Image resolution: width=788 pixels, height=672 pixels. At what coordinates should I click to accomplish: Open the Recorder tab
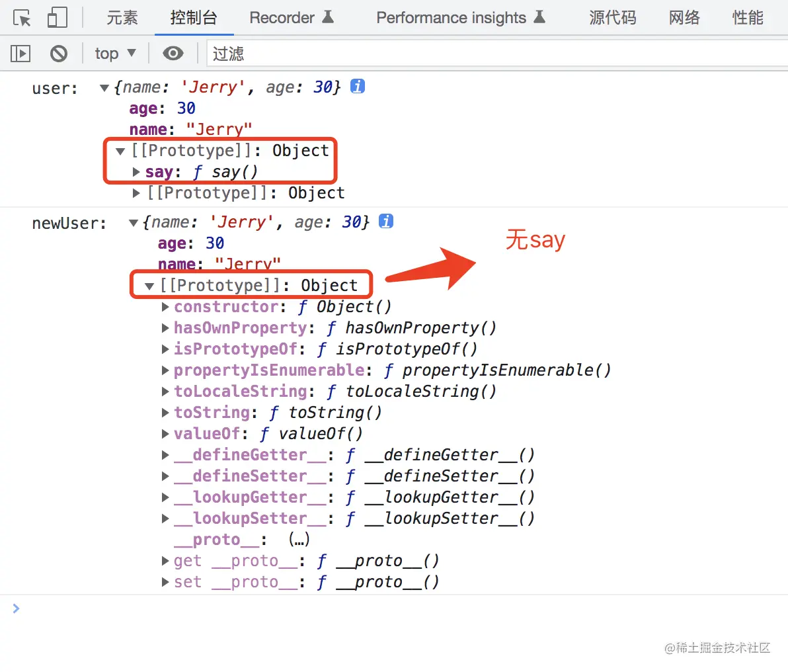point(292,18)
